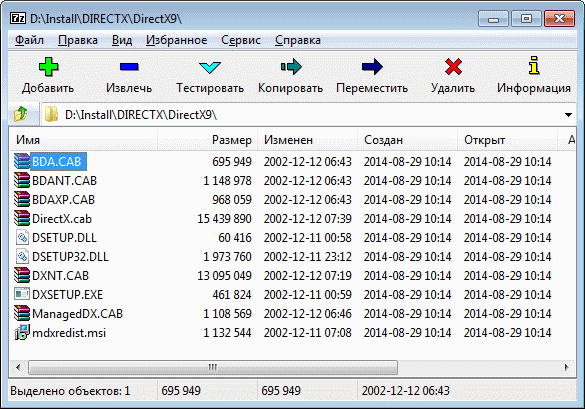Click the address path input field
Viewport: 585px width, 409px height.
point(308,115)
